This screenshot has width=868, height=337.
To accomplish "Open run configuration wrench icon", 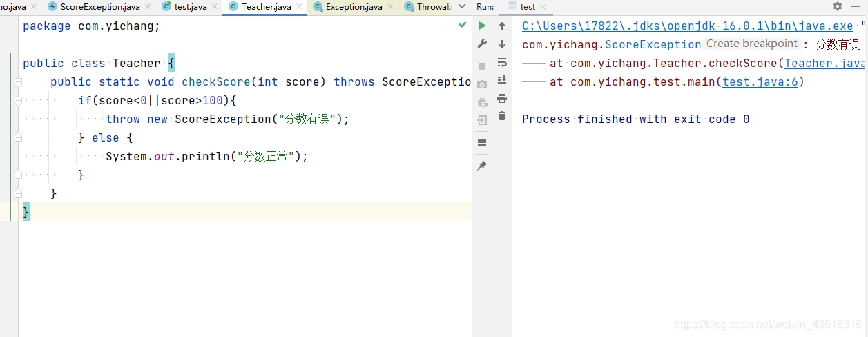I will click(x=482, y=44).
